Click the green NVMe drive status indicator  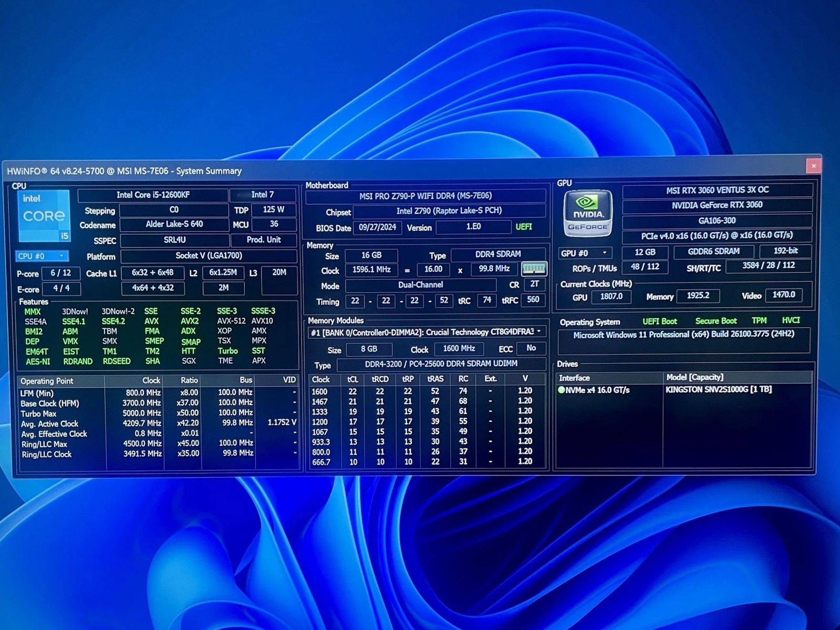pos(561,390)
